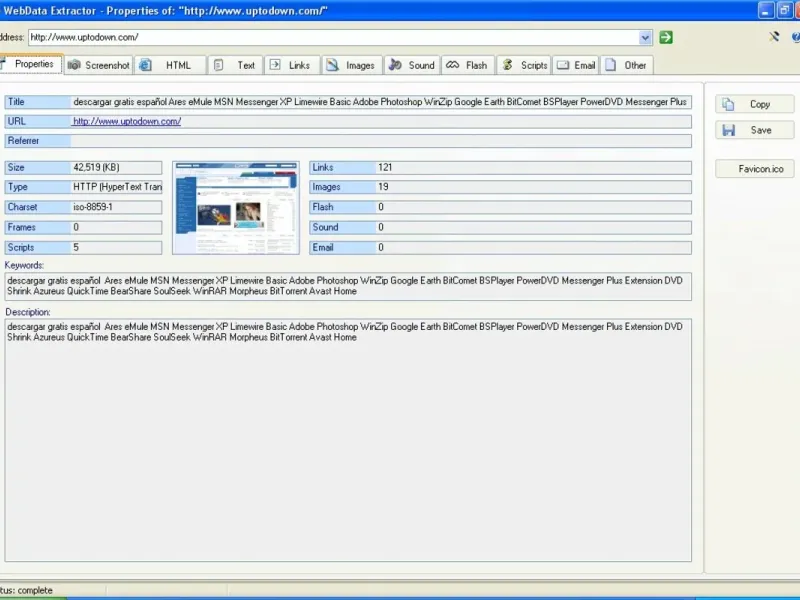This screenshot has width=800, height=600.
Task: Click the camera icon on Screenshot tab
Action: click(74, 65)
